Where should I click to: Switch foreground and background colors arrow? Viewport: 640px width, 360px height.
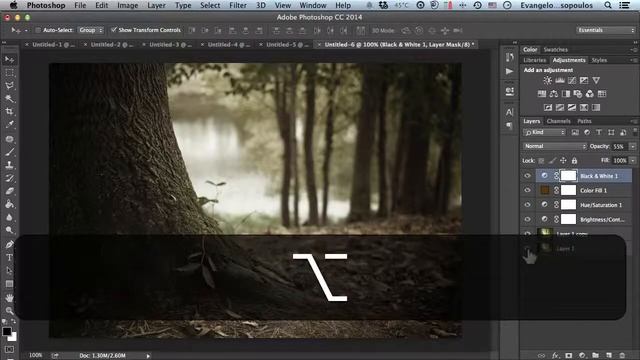[13, 322]
